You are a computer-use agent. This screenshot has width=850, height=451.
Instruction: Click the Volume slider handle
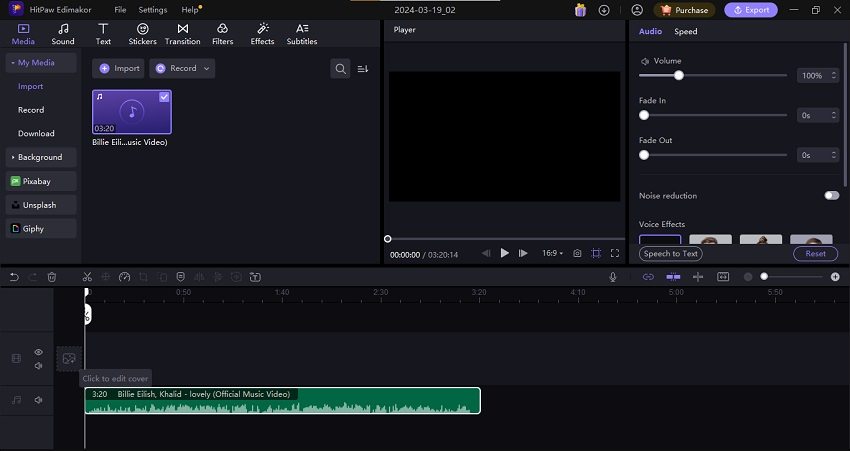(678, 75)
